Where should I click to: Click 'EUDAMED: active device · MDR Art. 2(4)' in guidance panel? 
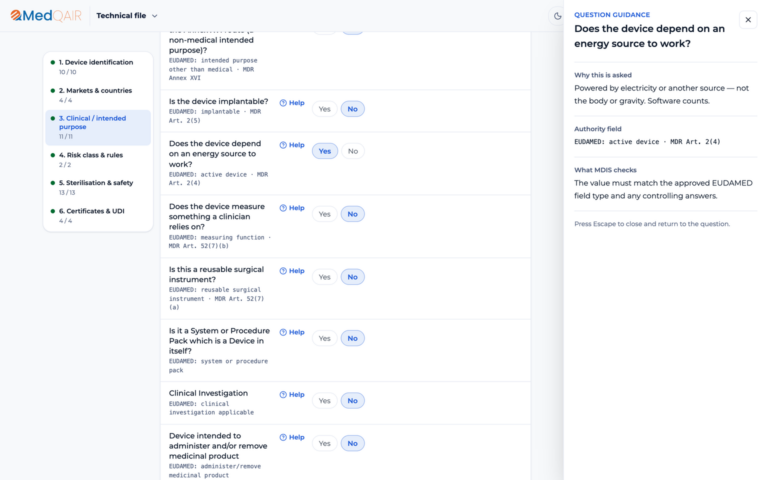point(647,142)
